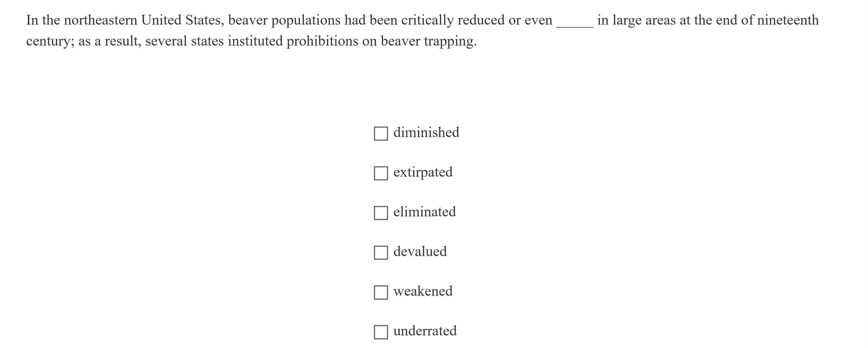The image size is (868, 348).
Task: Click the 'underrated' option label
Action: [425, 331]
